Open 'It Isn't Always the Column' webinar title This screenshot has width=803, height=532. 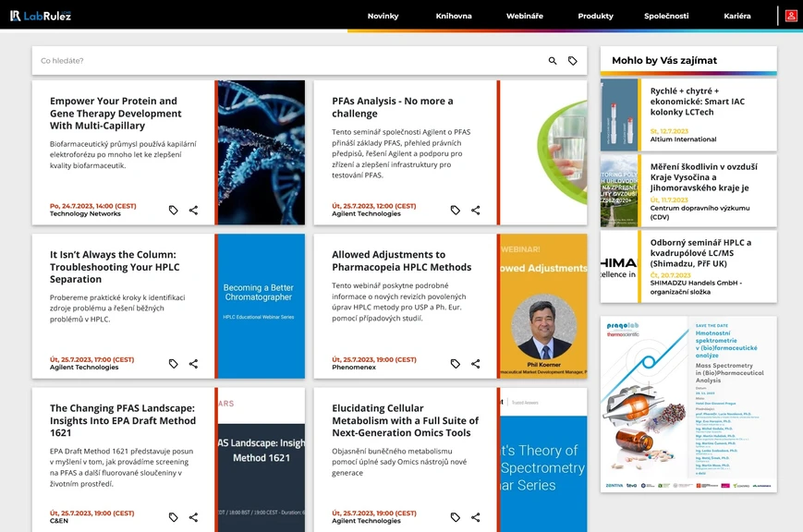pyautogui.click(x=115, y=267)
